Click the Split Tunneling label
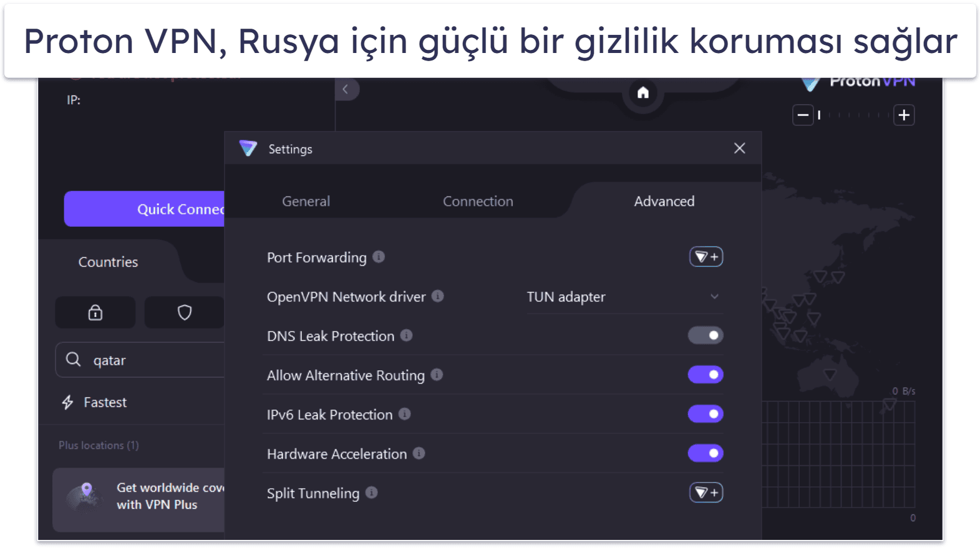Screen dimensions: 980x548 313,493
